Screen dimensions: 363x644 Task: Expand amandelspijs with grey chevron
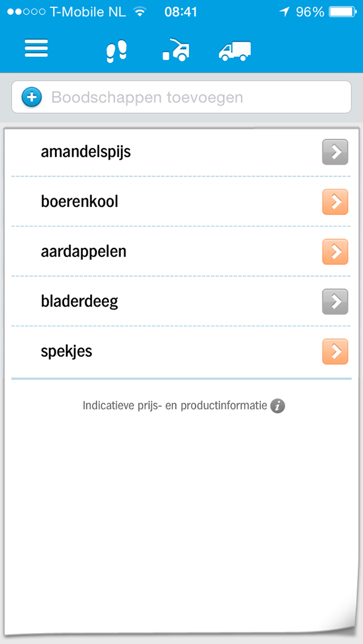coord(335,152)
